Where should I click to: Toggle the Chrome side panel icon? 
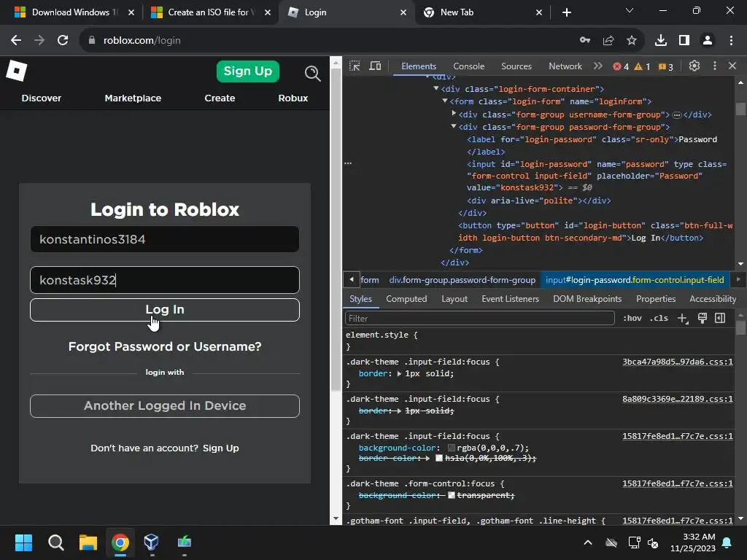[684, 41]
